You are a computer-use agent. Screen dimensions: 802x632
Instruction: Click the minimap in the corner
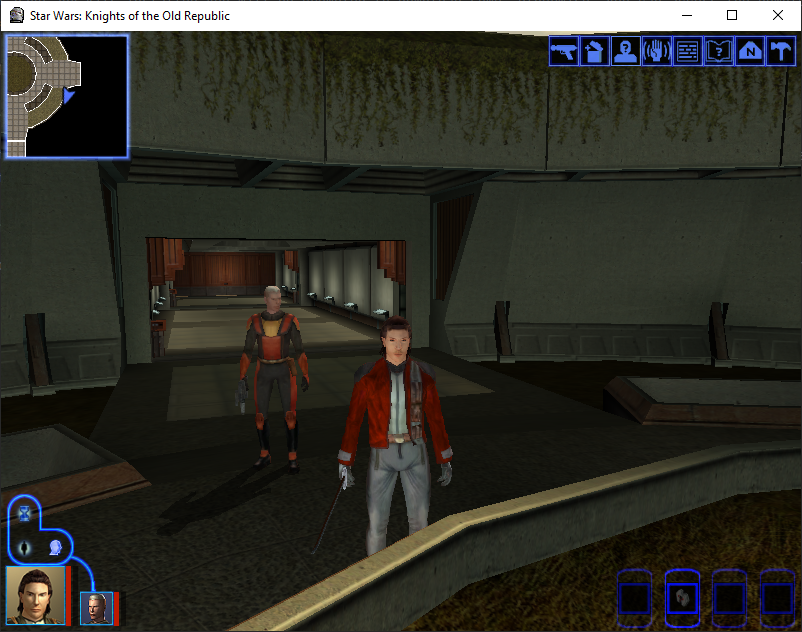(66, 96)
